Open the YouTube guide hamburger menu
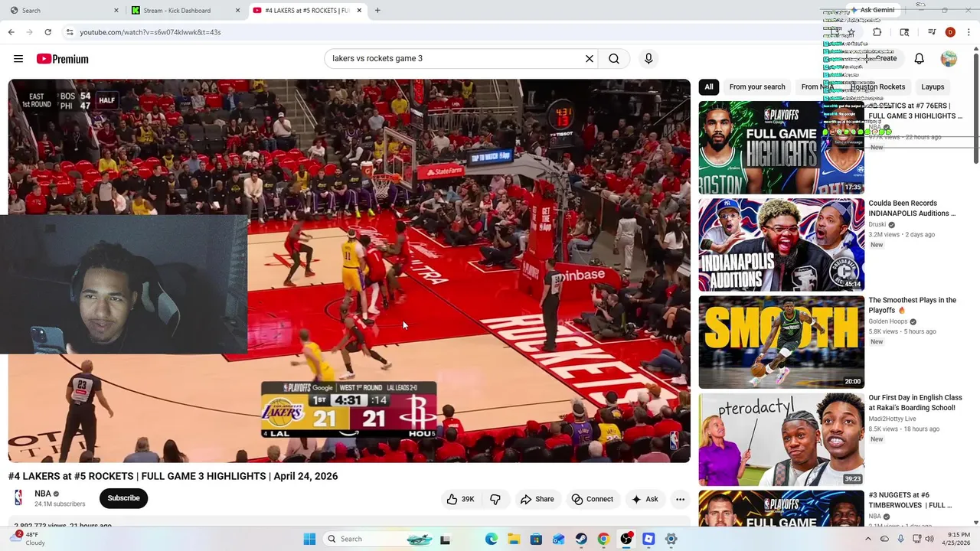This screenshot has height=551, width=980. click(18, 59)
